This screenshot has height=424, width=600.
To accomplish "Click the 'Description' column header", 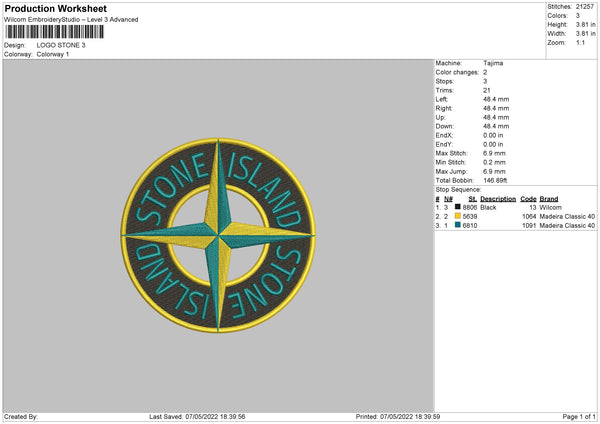I will (x=498, y=199).
